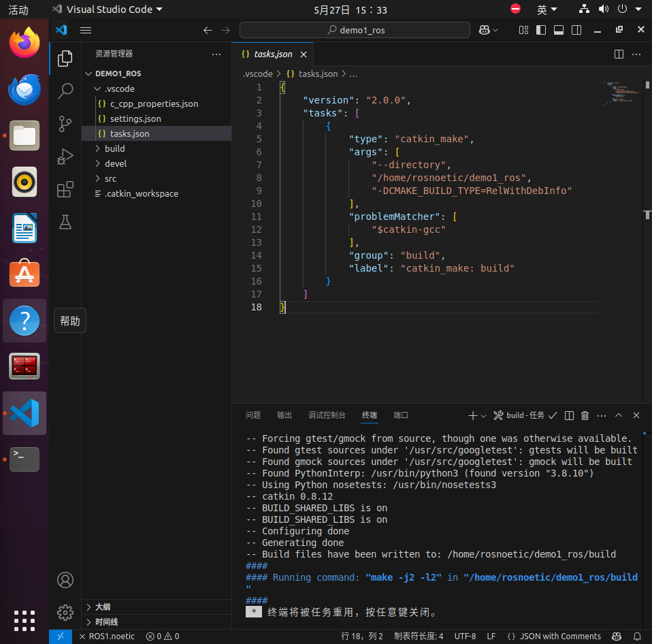Open the remote window indicator in status bar

click(61, 637)
